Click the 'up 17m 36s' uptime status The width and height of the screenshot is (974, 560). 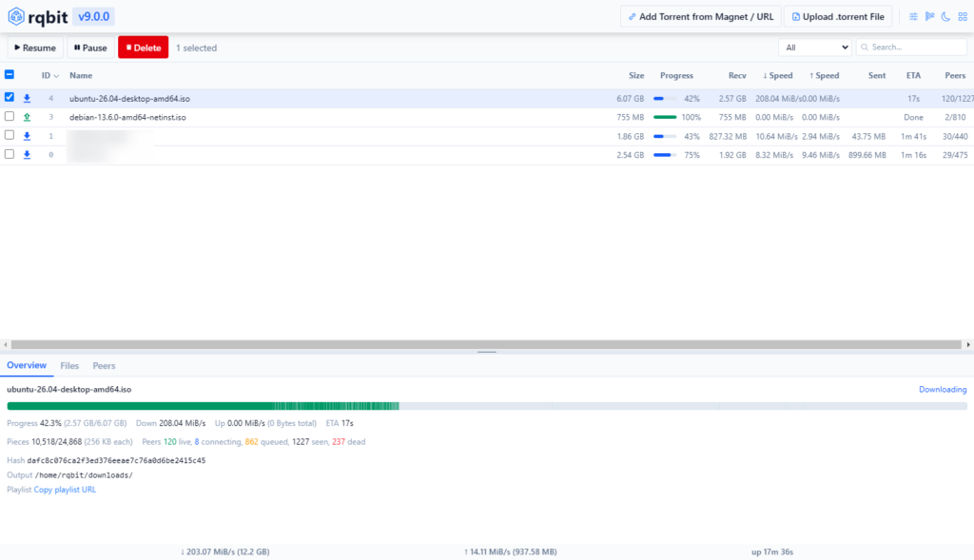(772, 552)
